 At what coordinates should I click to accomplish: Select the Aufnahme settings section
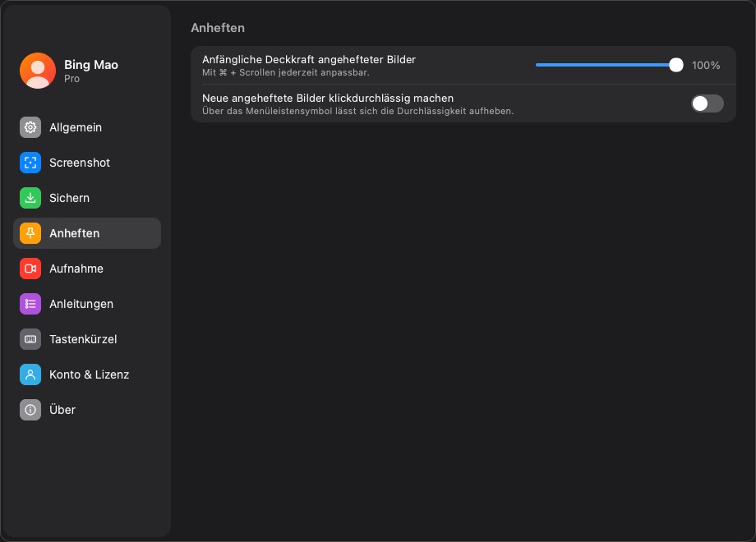tap(87, 269)
